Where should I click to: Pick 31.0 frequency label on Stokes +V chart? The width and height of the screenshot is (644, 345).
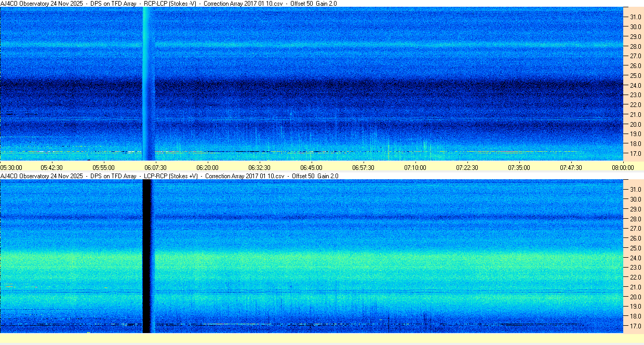click(x=635, y=190)
